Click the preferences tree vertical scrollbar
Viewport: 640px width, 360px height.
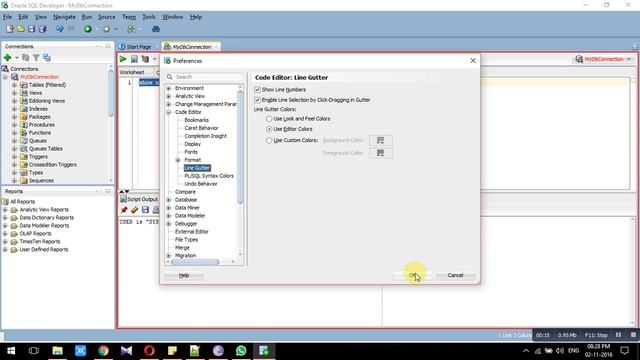coord(240,147)
